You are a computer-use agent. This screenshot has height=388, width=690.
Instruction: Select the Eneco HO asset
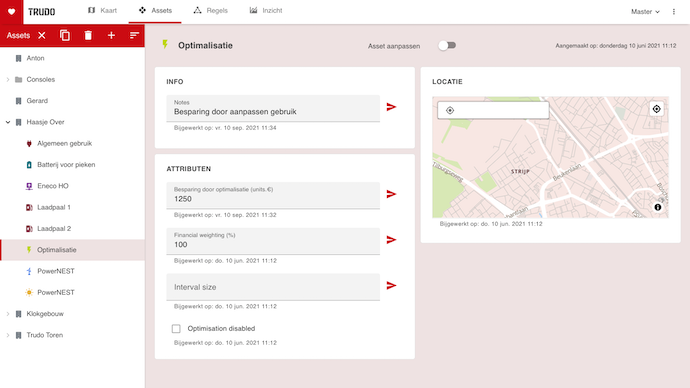pos(72,186)
